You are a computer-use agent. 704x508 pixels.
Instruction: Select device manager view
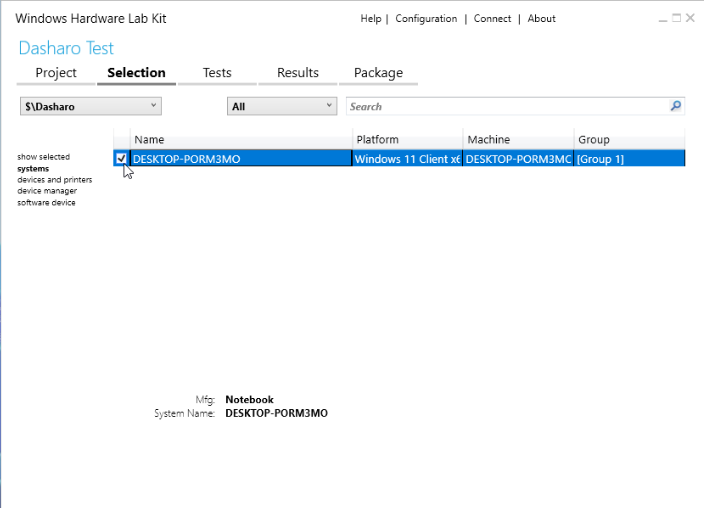click(x=47, y=191)
